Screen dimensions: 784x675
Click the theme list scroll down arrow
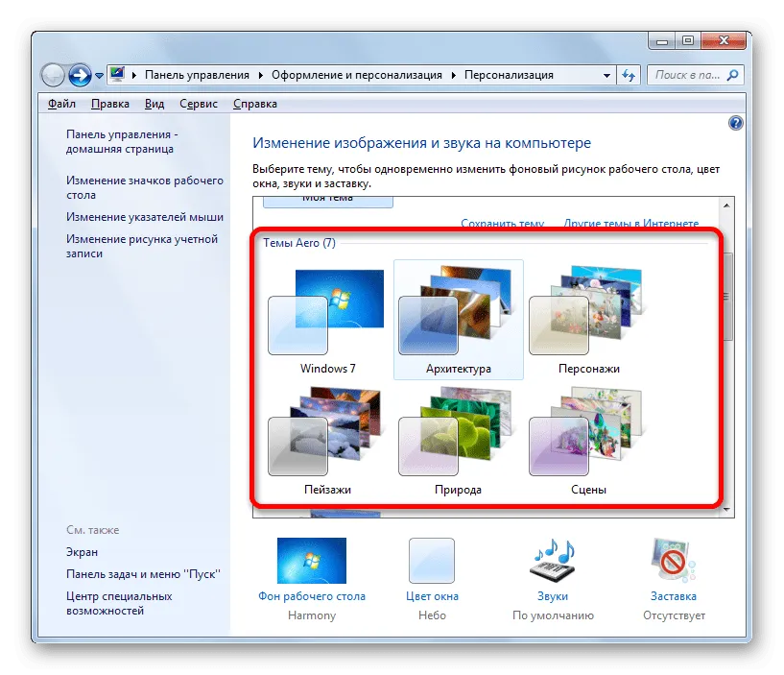[x=726, y=510]
